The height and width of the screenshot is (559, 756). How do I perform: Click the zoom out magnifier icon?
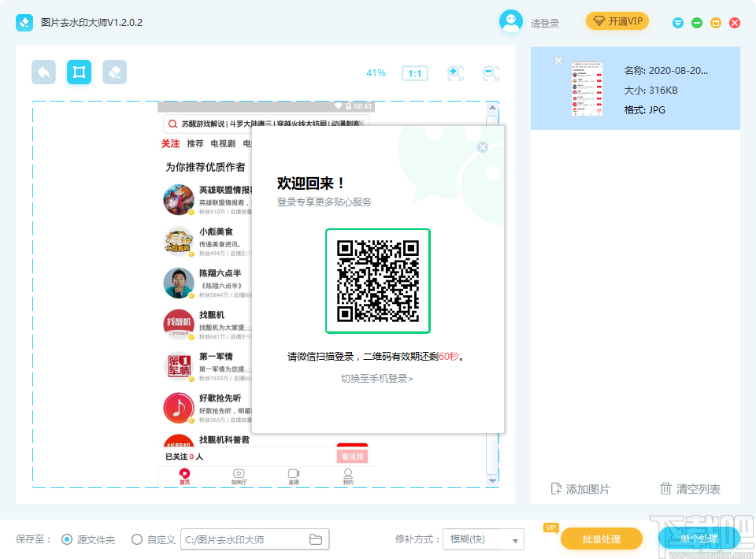coord(491,72)
